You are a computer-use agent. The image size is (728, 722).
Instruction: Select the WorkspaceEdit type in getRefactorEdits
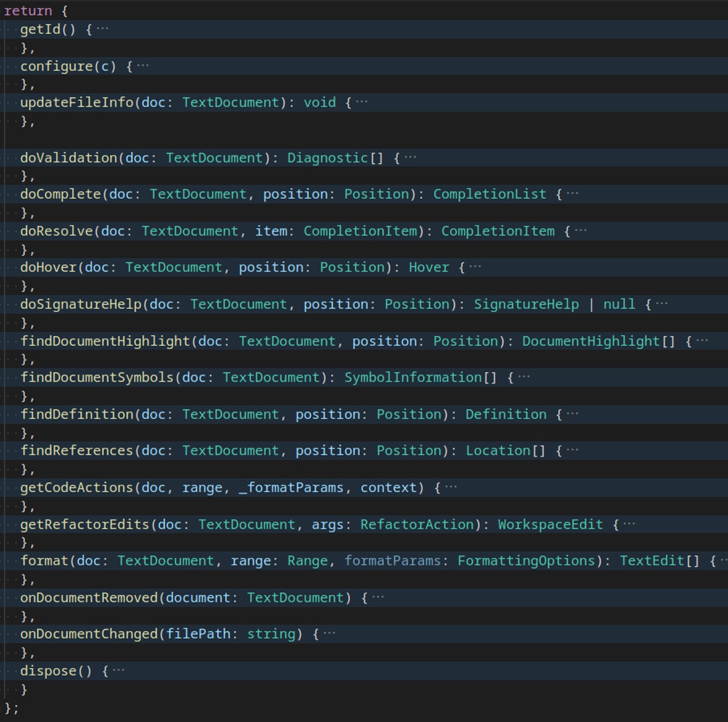(x=550, y=524)
